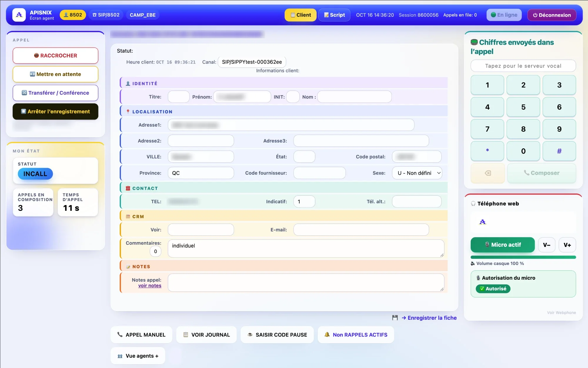
Task: Stop recording with Arrêter l'enregistrement
Action: pos(55,111)
